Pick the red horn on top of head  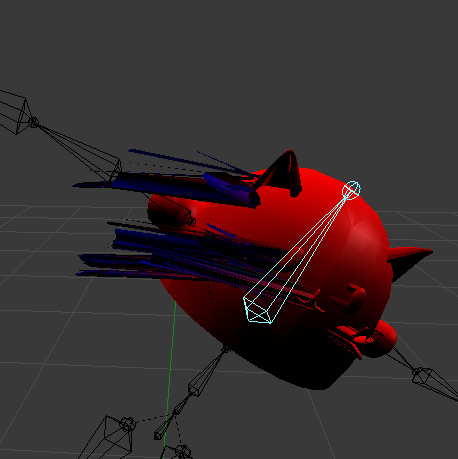283,172
